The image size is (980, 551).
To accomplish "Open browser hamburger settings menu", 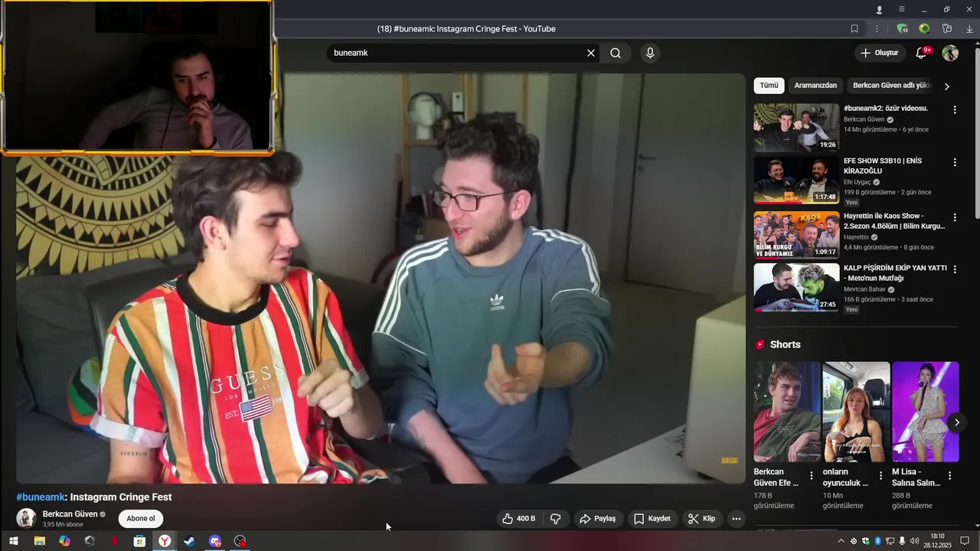I will pyautogui.click(x=902, y=9).
